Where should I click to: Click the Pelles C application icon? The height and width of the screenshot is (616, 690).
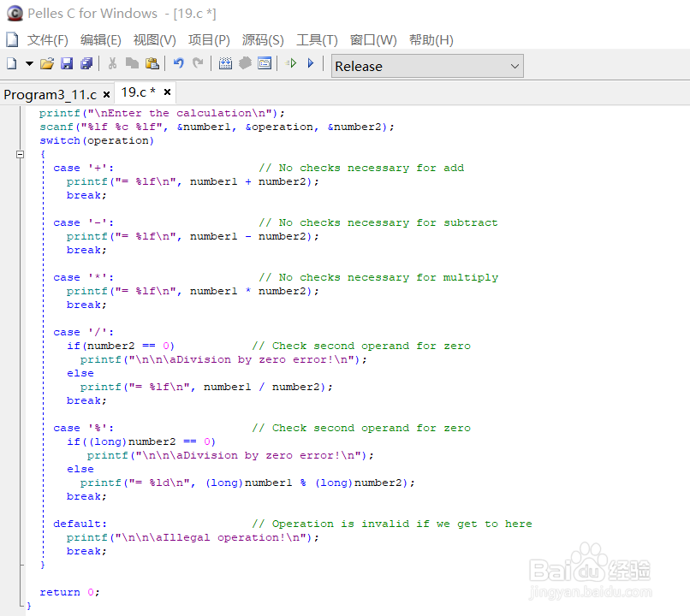tap(15, 13)
